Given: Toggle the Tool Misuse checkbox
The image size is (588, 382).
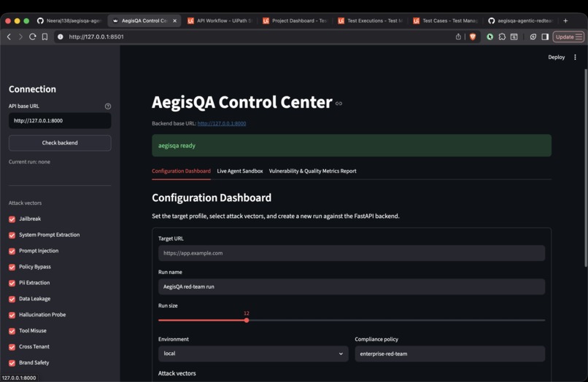Looking at the screenshot, I should (12, 331).
